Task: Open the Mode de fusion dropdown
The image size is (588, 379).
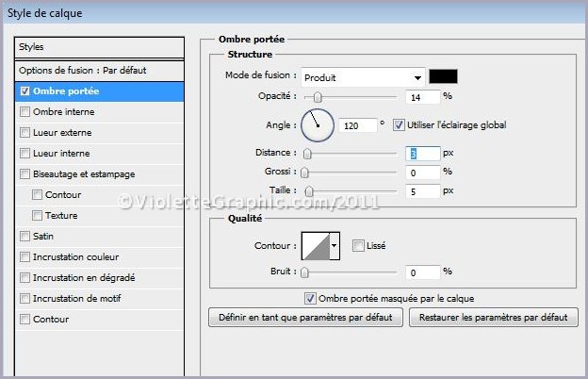Action: pos(363,77)
